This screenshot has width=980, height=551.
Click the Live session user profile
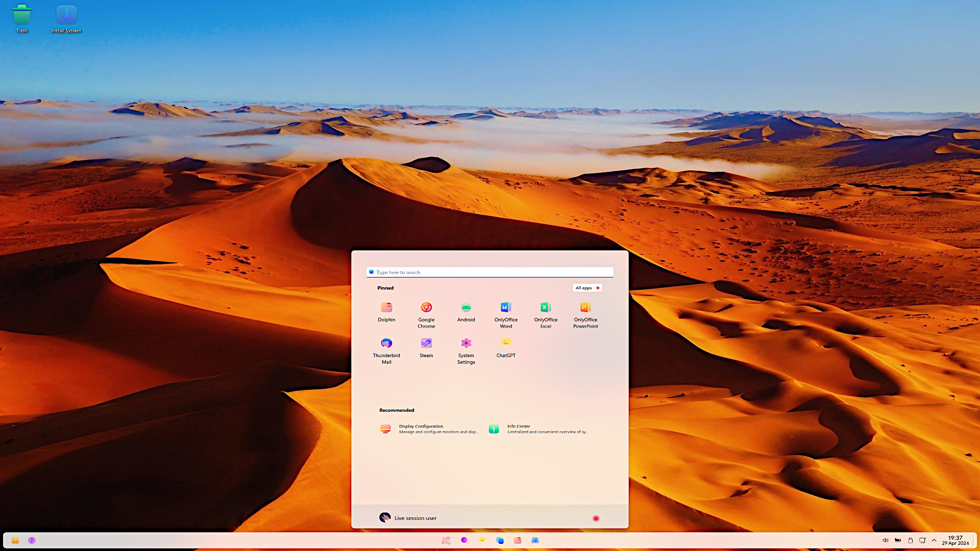coord(408,517)
